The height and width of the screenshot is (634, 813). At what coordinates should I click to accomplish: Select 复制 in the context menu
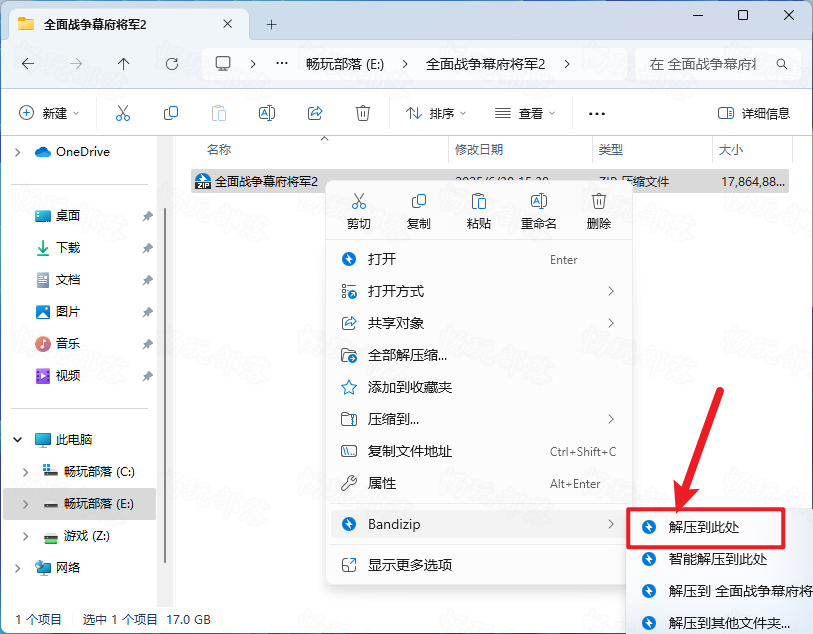point(418,212)
